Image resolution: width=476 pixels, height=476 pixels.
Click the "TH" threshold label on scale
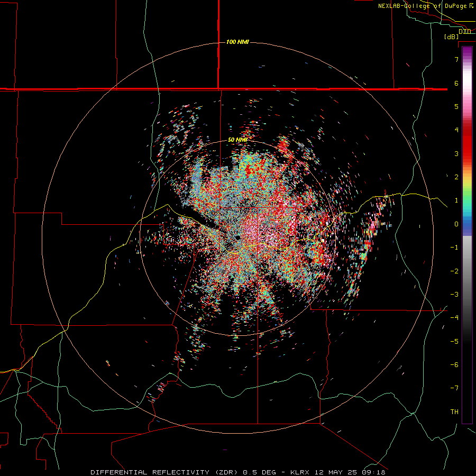(454, 412)
